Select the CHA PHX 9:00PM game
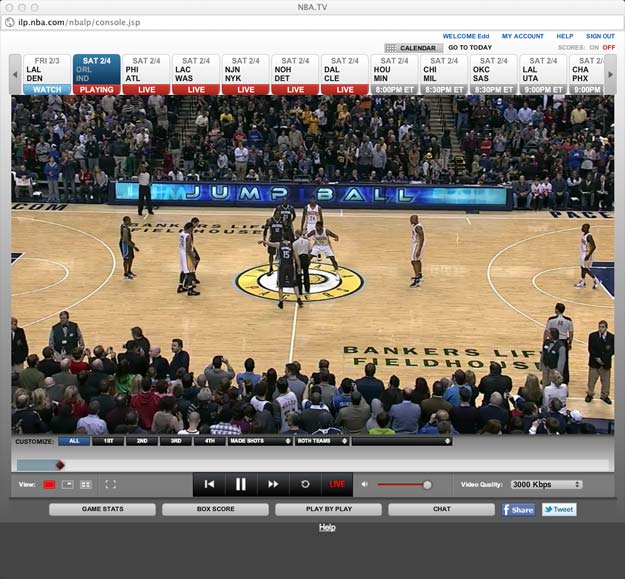Image resolution: width=625 pixels, height=579 pixels. [586, 75]
